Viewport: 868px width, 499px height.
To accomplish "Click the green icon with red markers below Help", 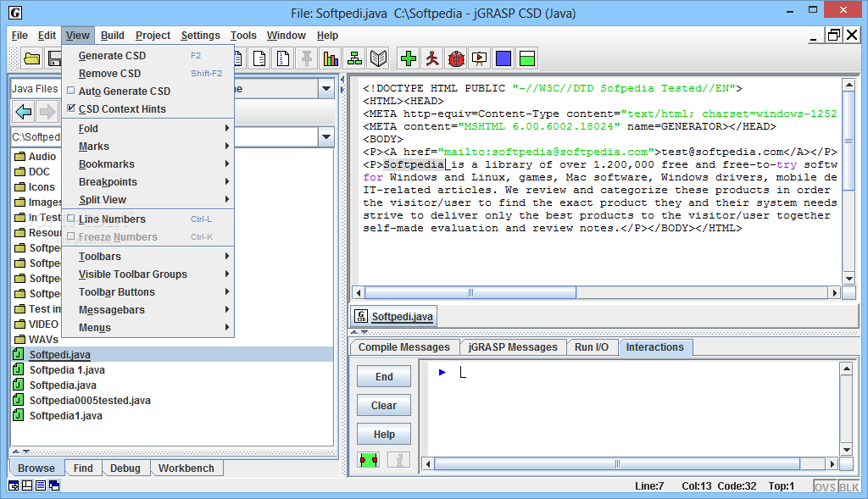I will coord(368,460).
